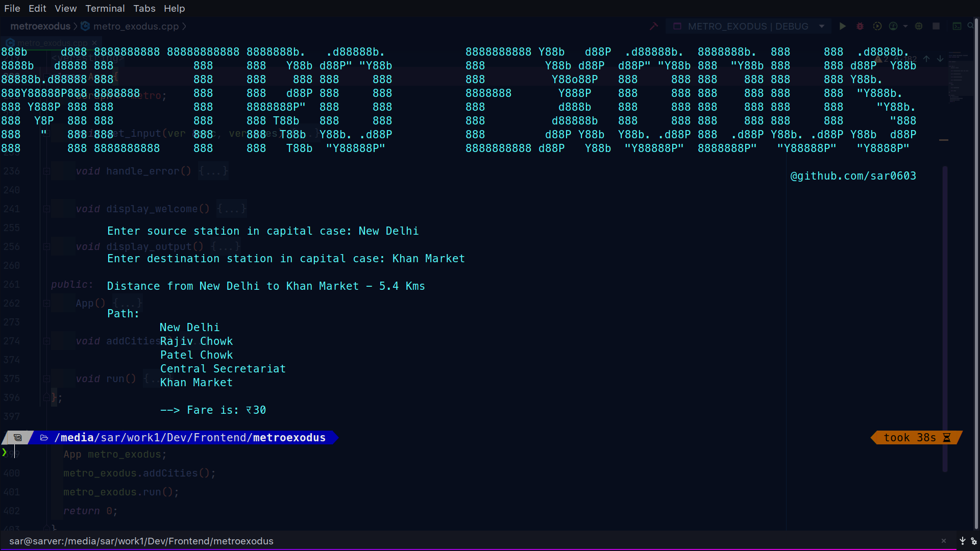The height and width of the screenshot is (551, 980).
Task: Close the sar@sarver terminal tab
Action: [x=944, y=541]
